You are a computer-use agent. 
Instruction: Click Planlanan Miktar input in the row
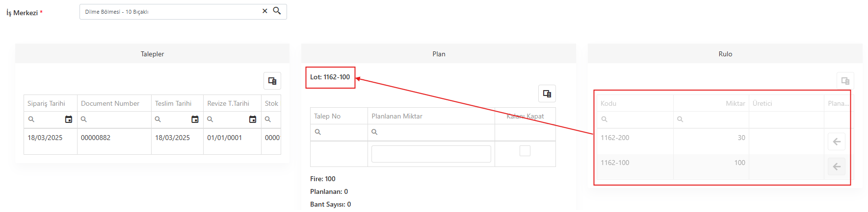tap(431, 154)
